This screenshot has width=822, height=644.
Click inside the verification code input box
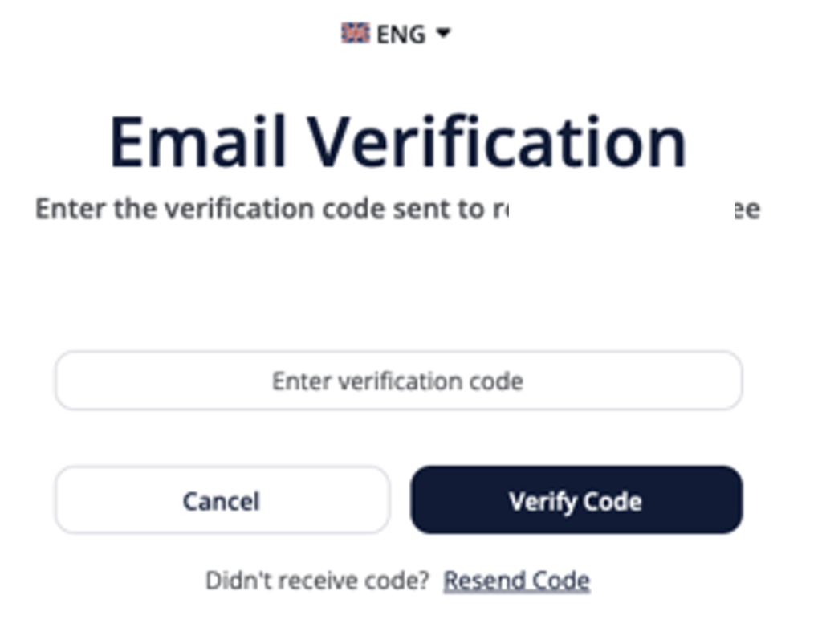pos(398,381)
